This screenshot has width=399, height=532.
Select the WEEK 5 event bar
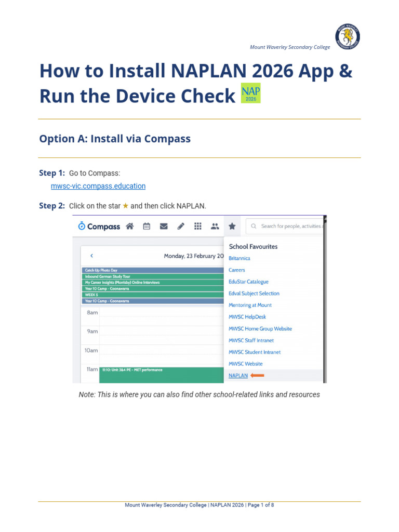pos(153,295)
